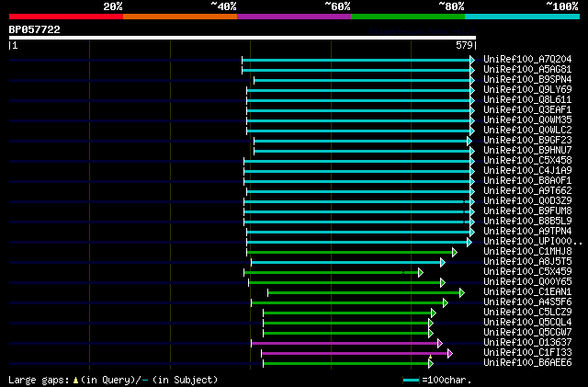Select the UniRef100_A5AG81 hit label

(x=527, y=70)
